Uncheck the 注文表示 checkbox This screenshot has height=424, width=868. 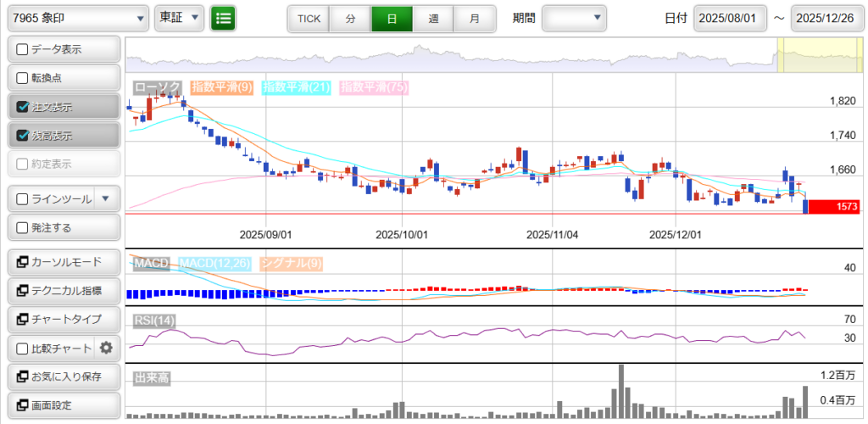(23, 108)
